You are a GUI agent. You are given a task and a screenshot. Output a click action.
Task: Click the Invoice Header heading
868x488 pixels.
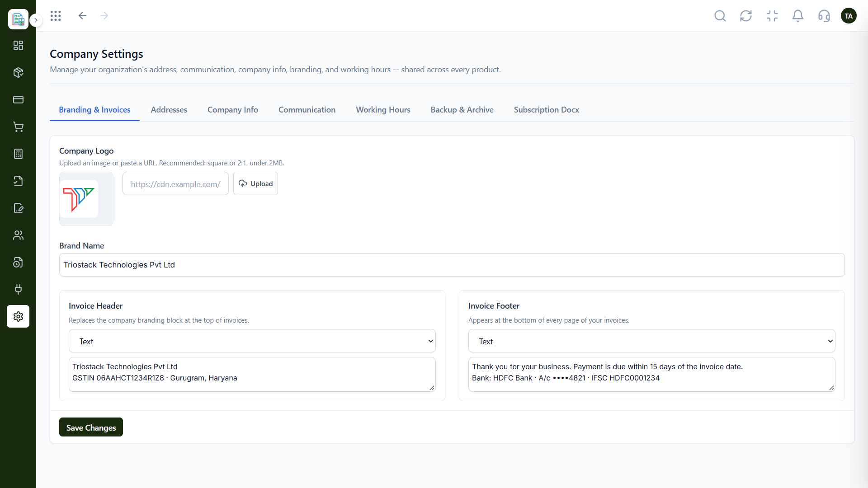(95, 306)
